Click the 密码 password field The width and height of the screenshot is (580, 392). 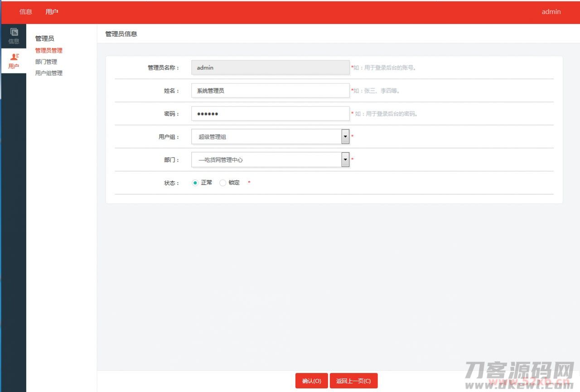click(270, 114)
